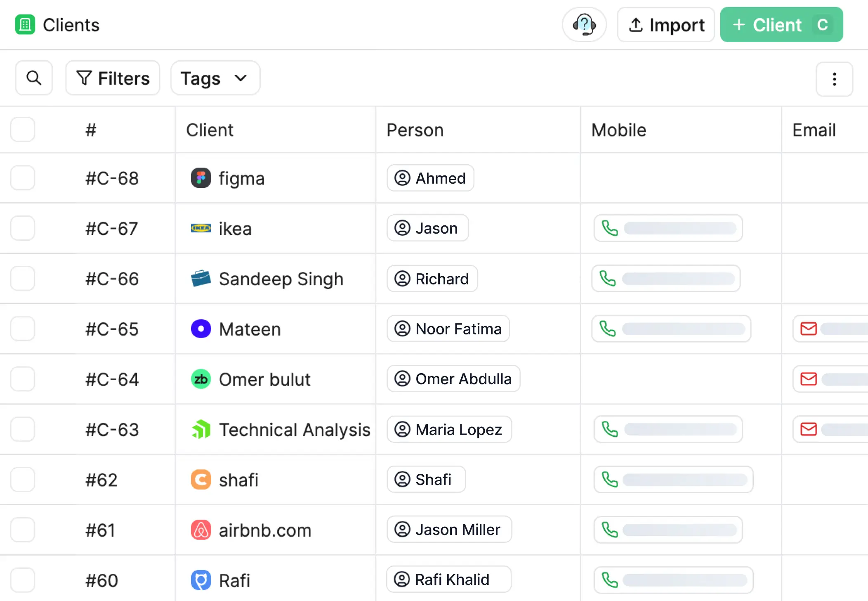Screen dimensions: 868x601
Task: Sort by the Client column header
Action: (210, 130)
